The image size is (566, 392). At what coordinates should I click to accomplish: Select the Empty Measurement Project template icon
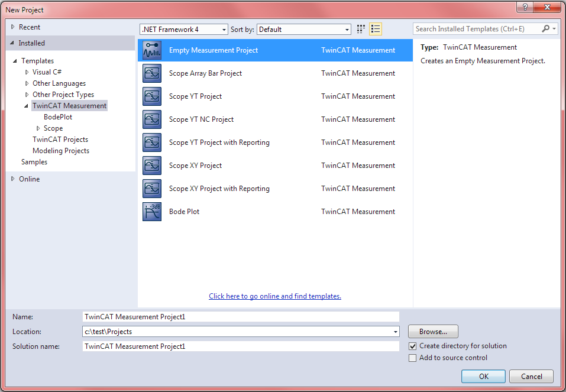click(x=152, y=50)
